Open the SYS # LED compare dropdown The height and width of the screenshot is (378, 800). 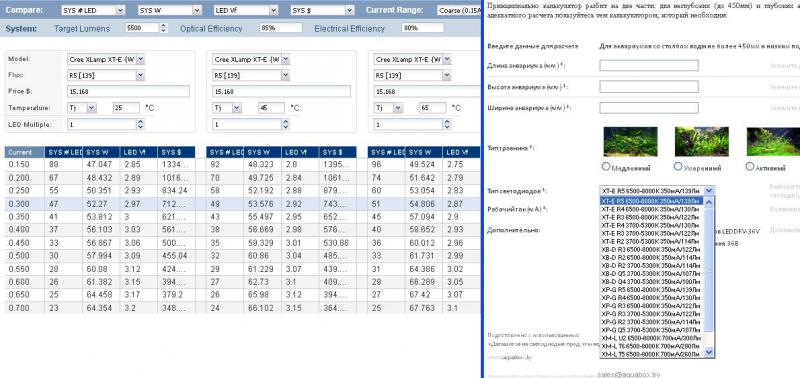pyautogui.click(x=93, y=10)
